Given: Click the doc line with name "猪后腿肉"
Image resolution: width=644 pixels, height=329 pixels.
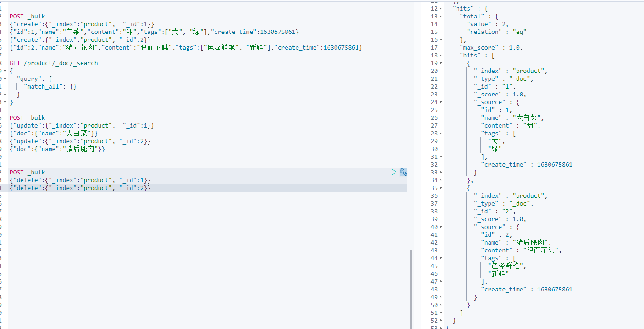Looking at the screenshot, I should 57,149.
